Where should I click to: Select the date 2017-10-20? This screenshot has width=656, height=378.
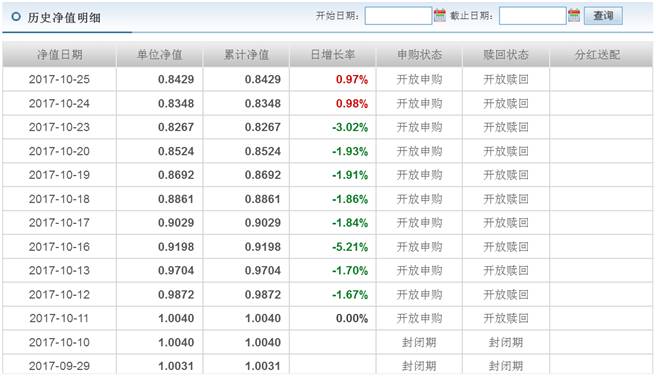[x=59, y=151]
